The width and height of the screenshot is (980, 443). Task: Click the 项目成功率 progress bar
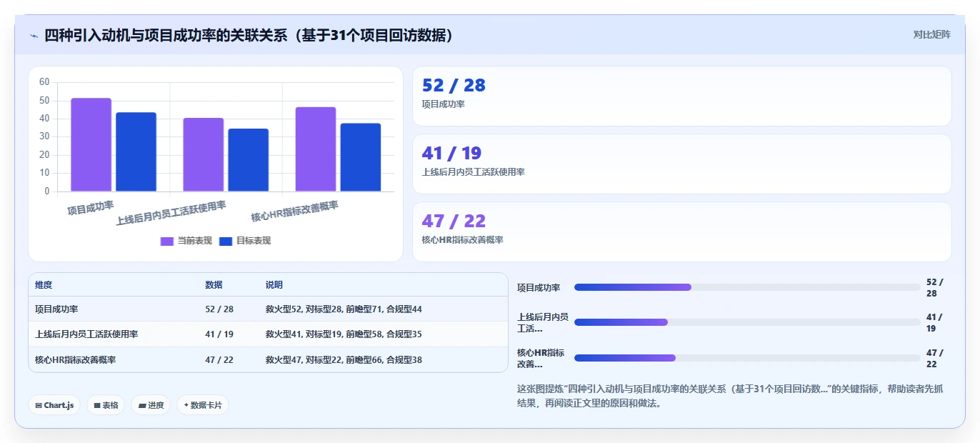coord(747,287)
